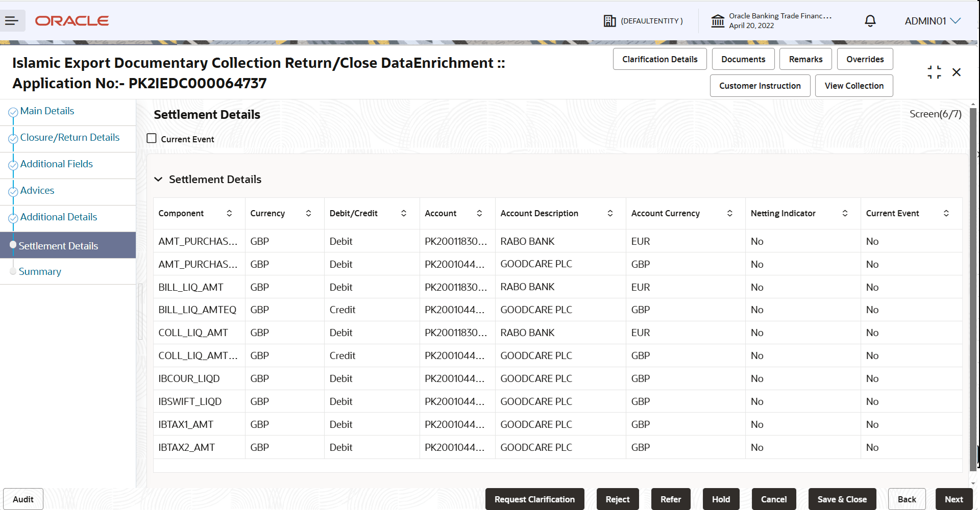Collapse the Settlement Details section
Image resolution: width=980 pixels, height=510 pixels.
pyautogui.click(x=158, y=179)
